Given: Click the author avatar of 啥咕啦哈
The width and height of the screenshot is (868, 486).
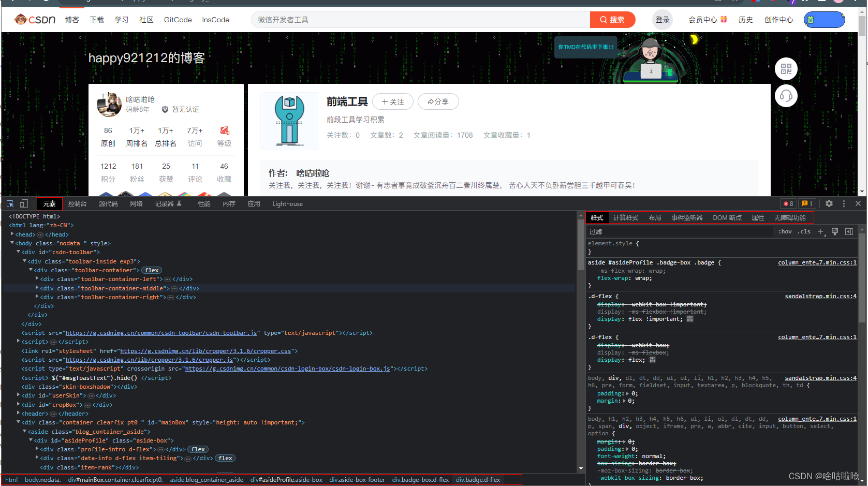Looking at the screenshot, I should click(109, 105).
